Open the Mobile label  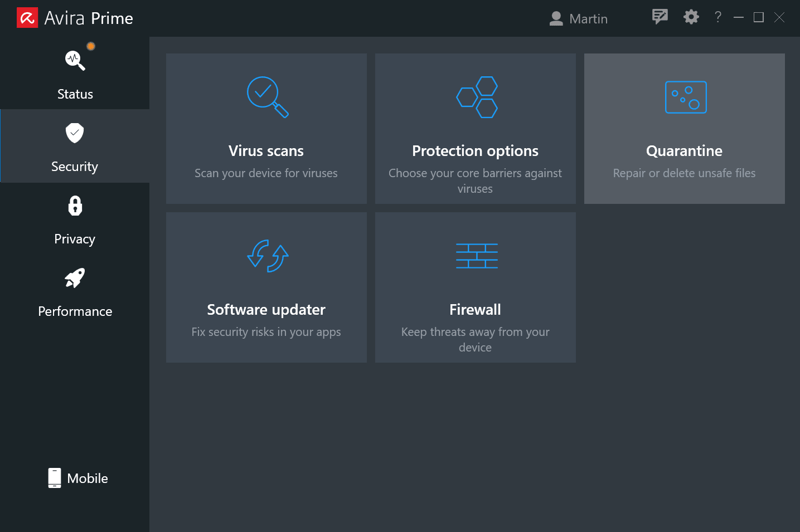pyautogui.click(x=87, y=478)
